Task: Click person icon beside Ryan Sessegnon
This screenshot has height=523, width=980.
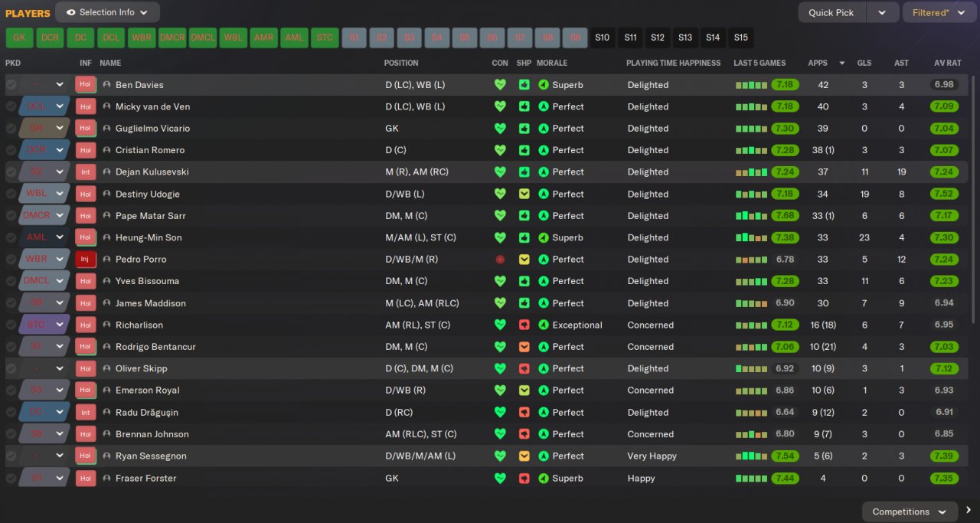Action: (x=107, y=456)
